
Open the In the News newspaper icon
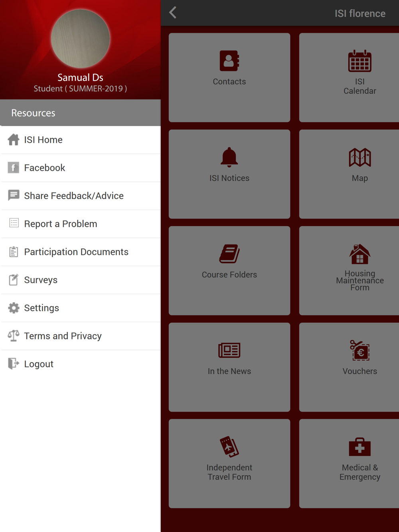229,350
